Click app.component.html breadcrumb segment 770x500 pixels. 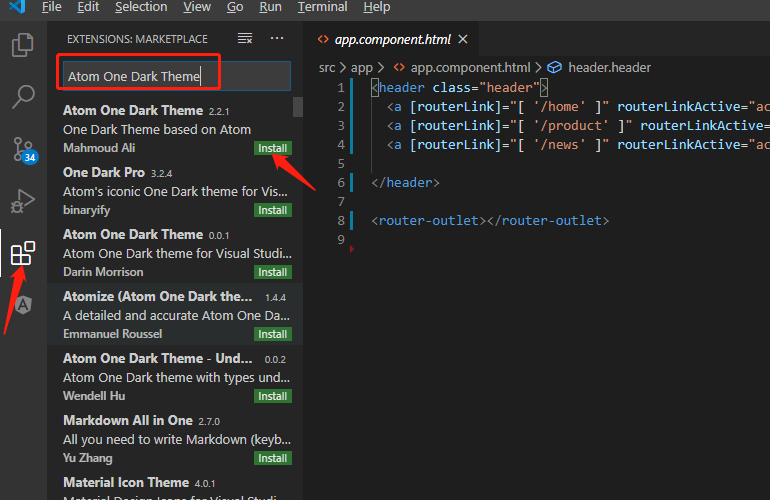click(x=470, y=68)
